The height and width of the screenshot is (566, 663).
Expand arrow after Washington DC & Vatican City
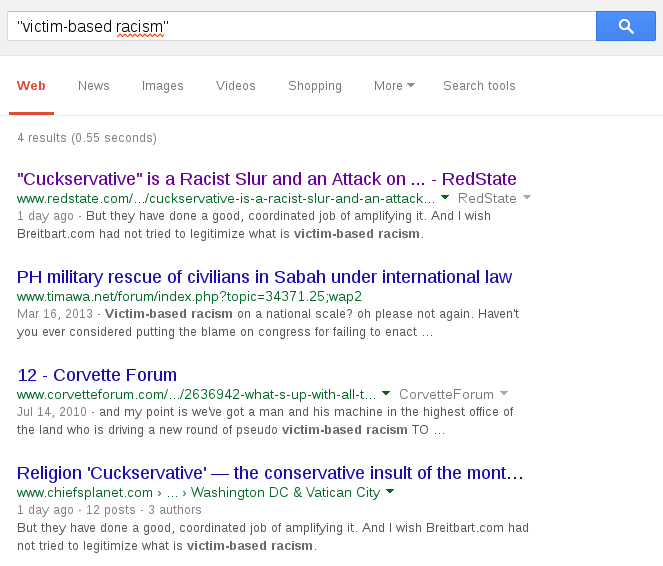point(389,493)
